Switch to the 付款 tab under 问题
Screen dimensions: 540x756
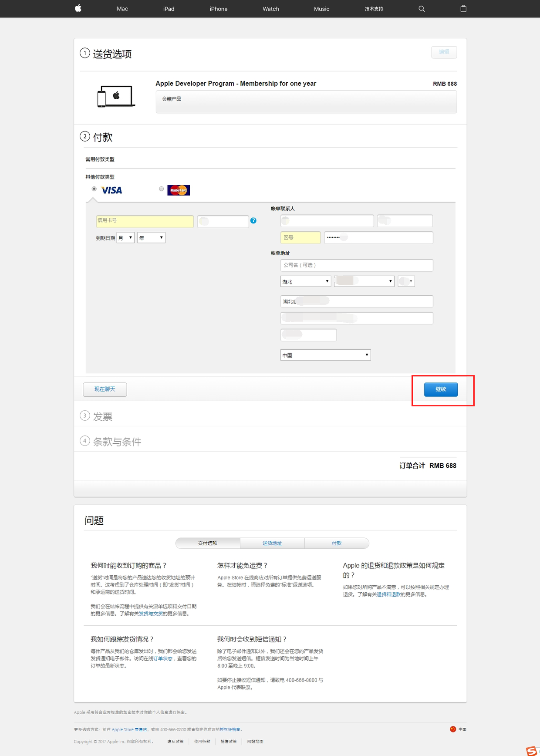(337, 543)
